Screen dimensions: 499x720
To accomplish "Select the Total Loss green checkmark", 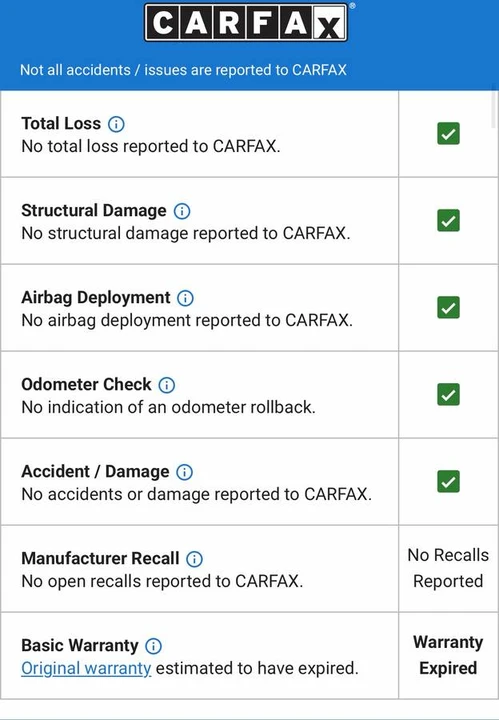I will (449, 134).
